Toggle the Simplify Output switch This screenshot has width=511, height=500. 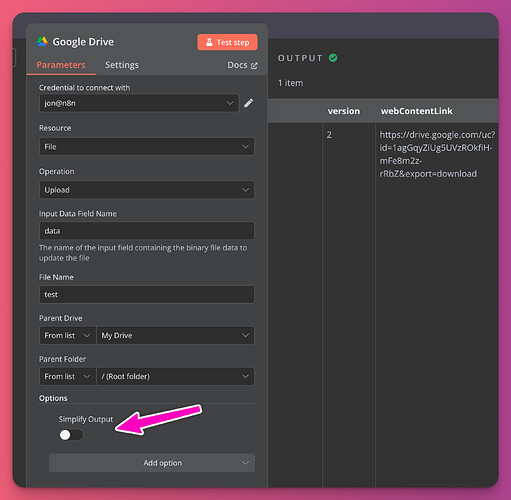[71, 435]
